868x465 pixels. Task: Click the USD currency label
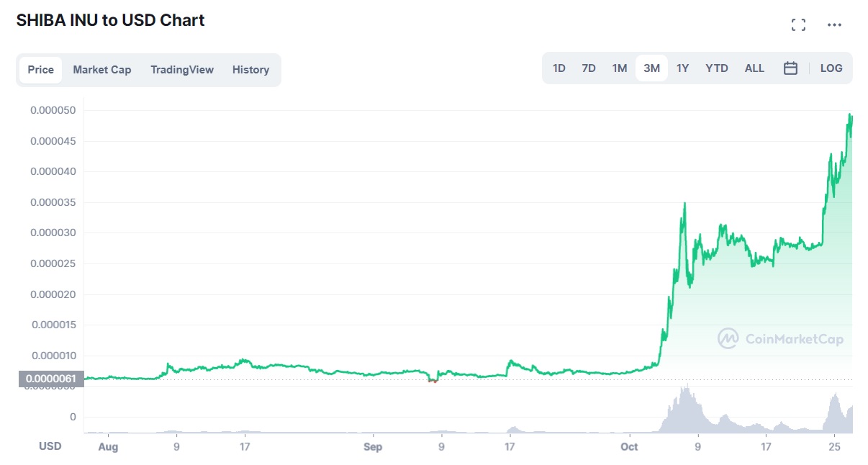pos(50,446)
